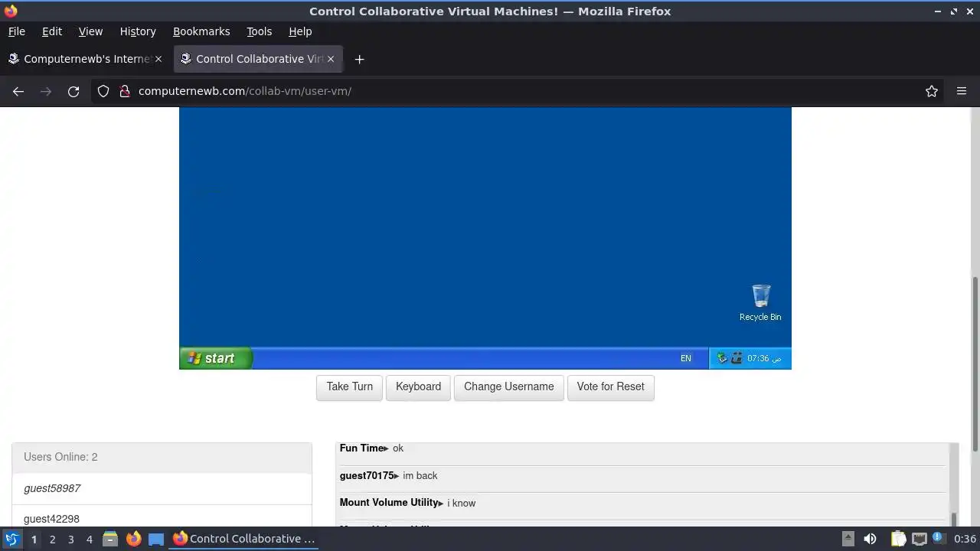This screenshot has width=980, height=551.
Task: Switch to workspace 1
Action: pos(34,540)
